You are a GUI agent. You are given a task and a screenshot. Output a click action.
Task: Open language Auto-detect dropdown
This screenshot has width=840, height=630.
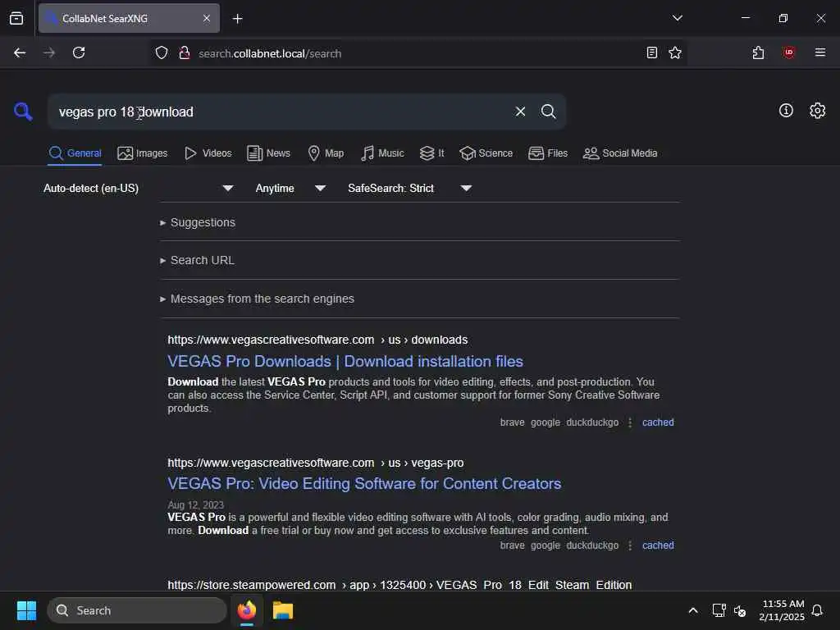click(138, 188)
